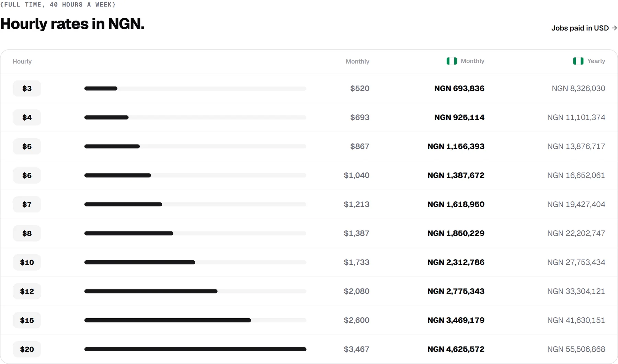Click NGN 3,469,179 monthly amount
The width and height of the screenshot is (618, 364).
pos(456,320)
